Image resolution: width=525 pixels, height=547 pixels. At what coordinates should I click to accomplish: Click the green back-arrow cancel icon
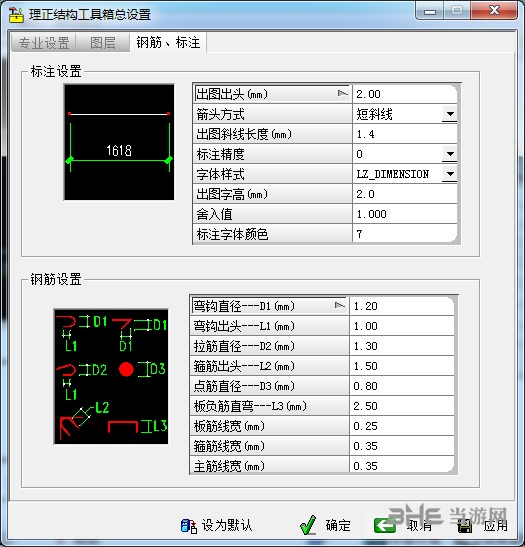385,525
